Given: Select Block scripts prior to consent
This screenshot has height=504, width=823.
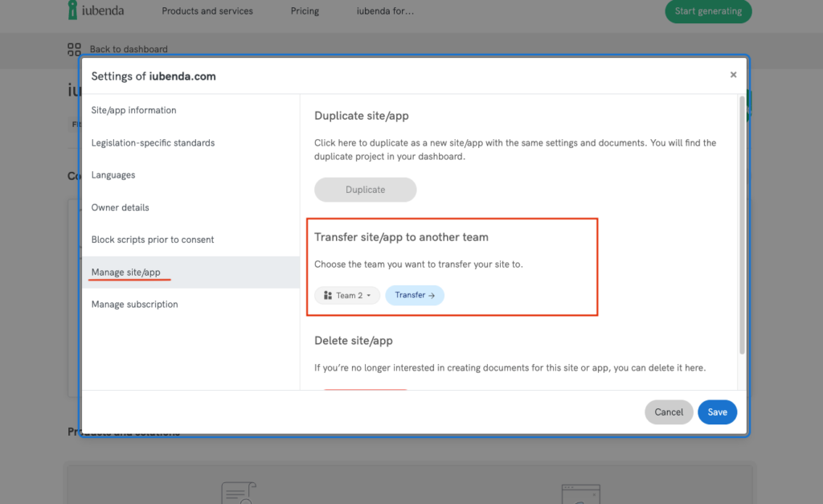Looking at the screenshot, I should [x=153, y=240].
